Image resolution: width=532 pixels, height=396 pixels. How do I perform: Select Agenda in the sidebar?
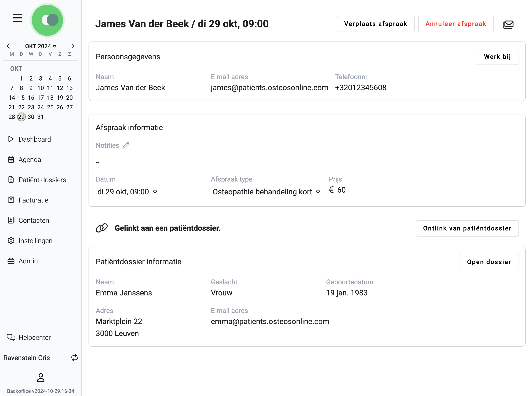point(30,159)
